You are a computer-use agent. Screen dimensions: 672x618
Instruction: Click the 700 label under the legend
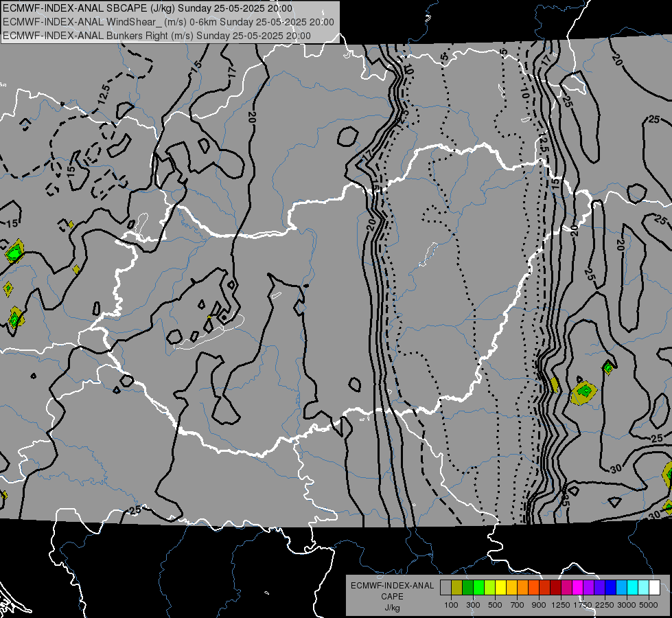tap(518, 605)
